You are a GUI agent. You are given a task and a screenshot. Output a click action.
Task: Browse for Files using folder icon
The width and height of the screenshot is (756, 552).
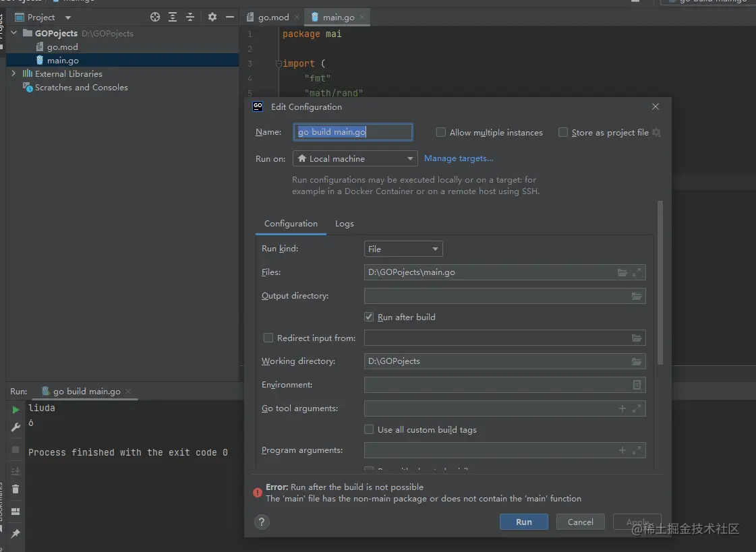[622, 272]
